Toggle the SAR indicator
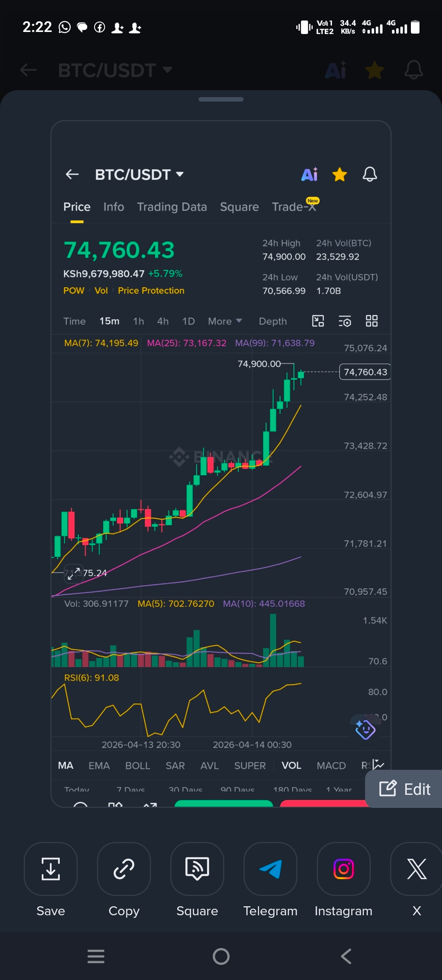442x980 pixels. click(x=175, y=765)
